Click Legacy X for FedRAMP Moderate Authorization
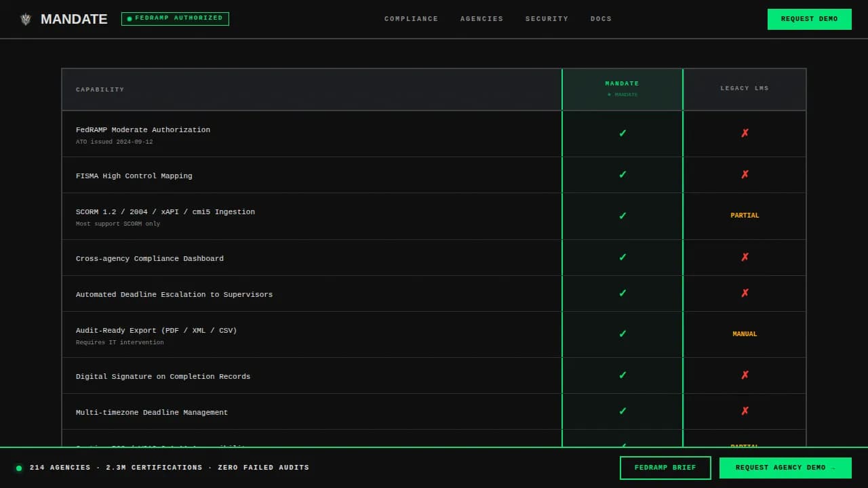 (745, 134)
